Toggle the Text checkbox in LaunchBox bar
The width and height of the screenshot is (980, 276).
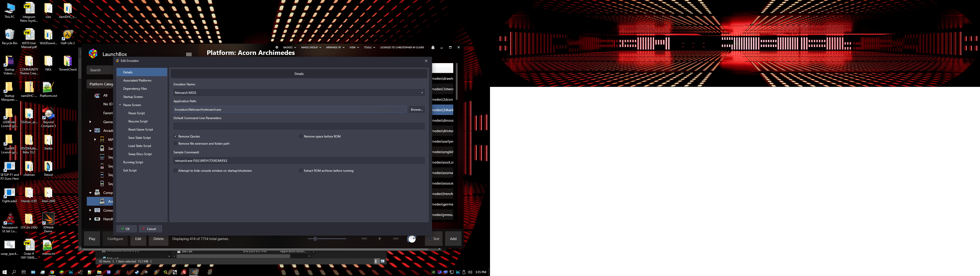coord(430,239)
